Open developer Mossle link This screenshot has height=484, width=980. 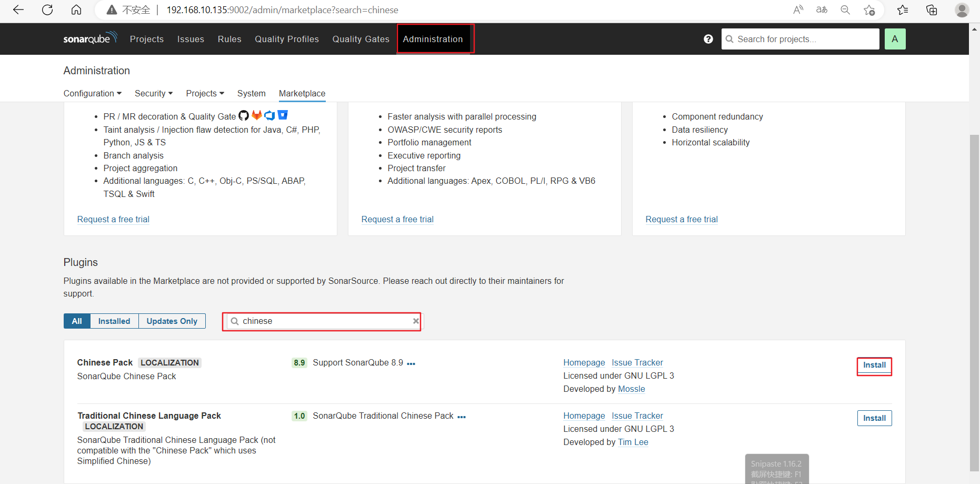click(x=632, y=389)
